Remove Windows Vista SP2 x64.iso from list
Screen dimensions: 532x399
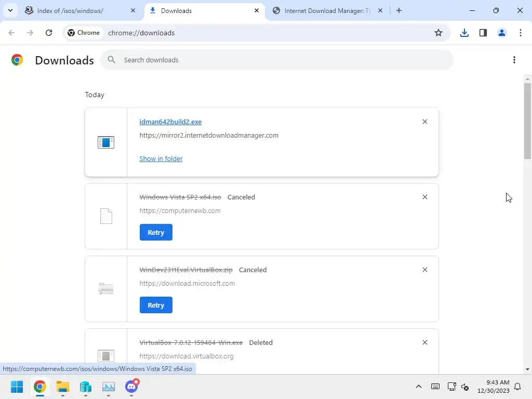point(425,197)
